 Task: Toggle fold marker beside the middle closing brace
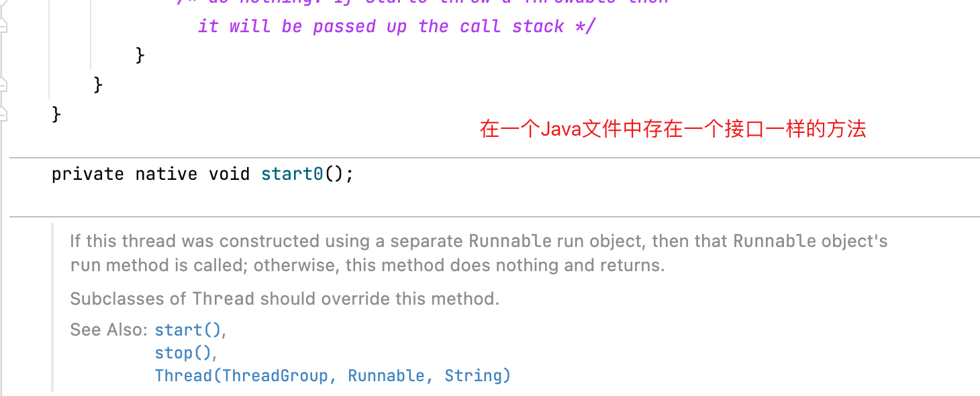click(x=3, y=85)
